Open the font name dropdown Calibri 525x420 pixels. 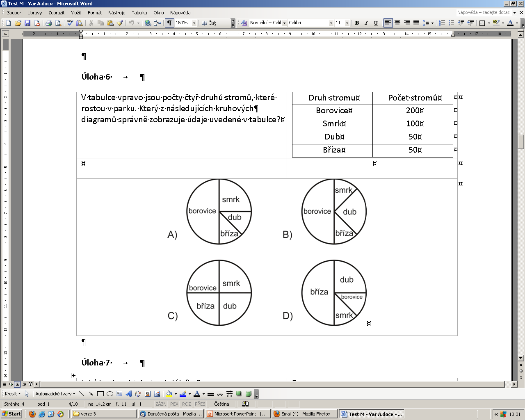331,23
